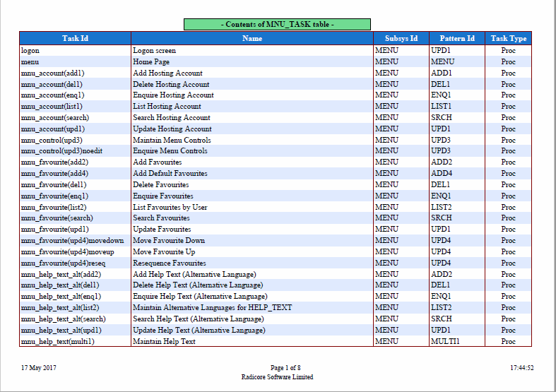Screen dimensions: 556x392
Task: Select the '17 May 2017' footer date
Action: [39, 367]
